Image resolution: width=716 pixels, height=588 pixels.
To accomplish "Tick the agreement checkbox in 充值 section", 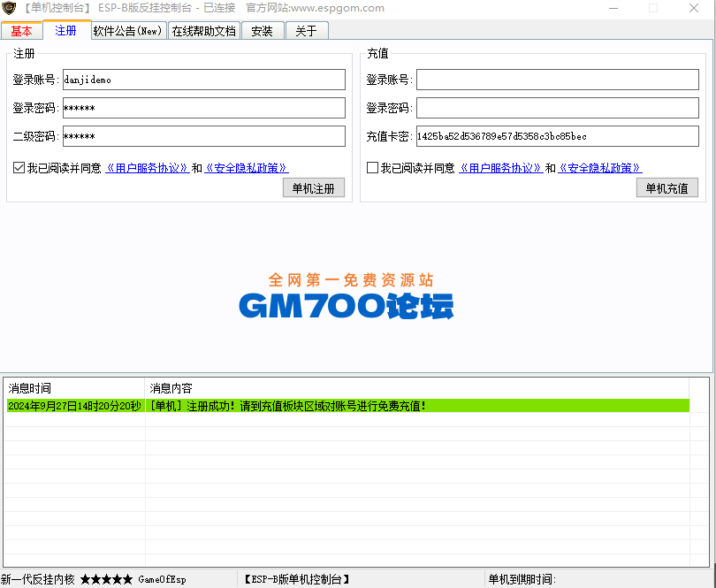I will pos(372,168).
